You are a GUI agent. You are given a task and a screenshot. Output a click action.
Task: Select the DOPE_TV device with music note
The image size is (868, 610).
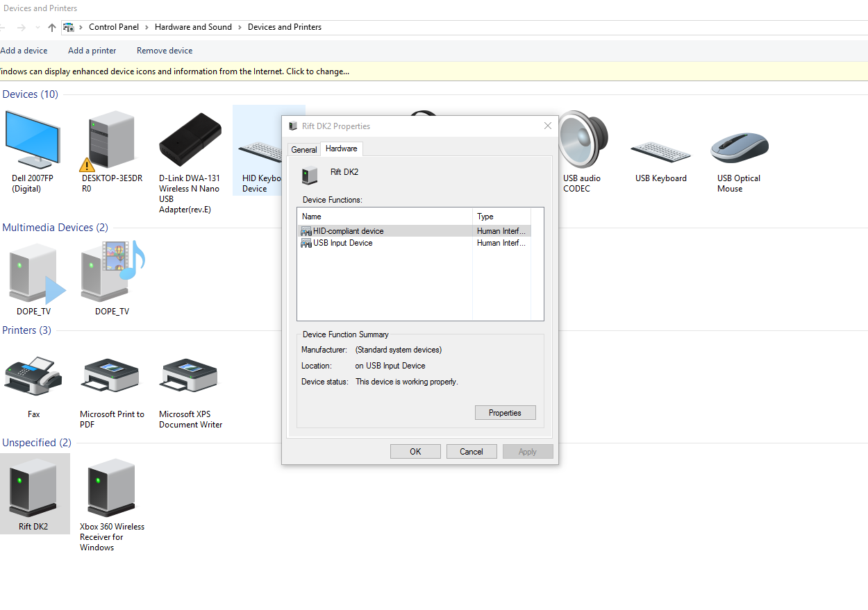coord(112,278)
